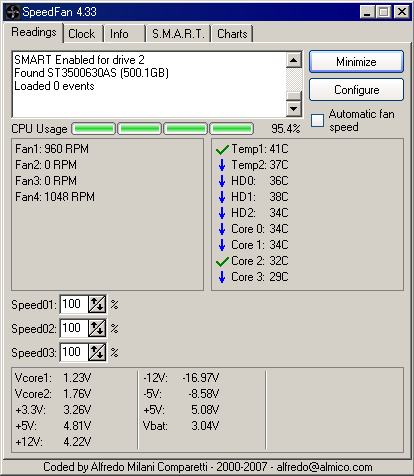Click 'SMART Enabled for drive 2' log line
Screen dimensions: 414x476
79,60
